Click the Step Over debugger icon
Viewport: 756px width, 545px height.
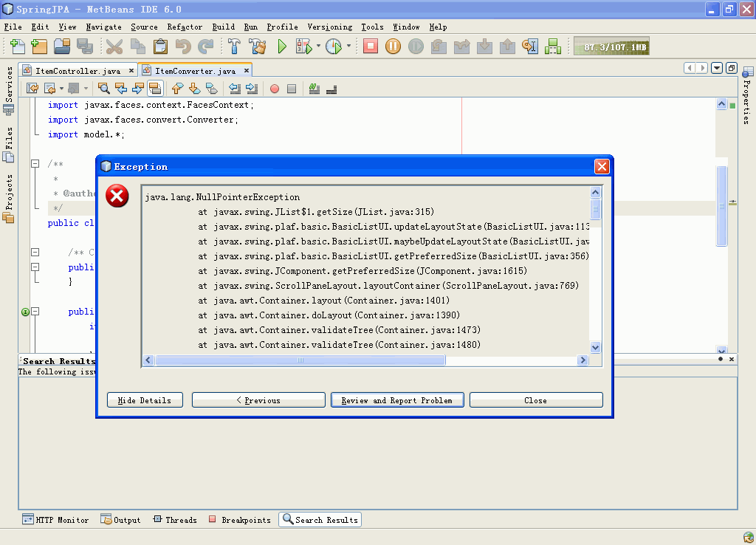click(439, 47)
